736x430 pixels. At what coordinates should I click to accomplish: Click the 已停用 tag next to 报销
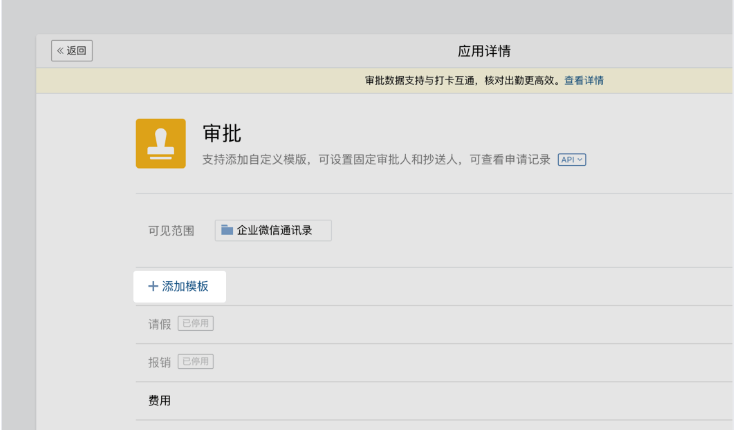pos(196,361)
